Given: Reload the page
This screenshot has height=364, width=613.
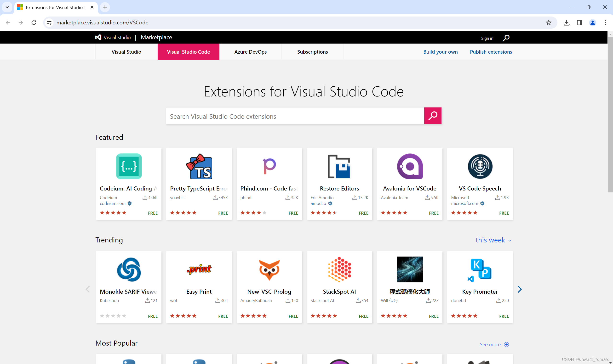Looking at the screenshot, I should point(34,22).
